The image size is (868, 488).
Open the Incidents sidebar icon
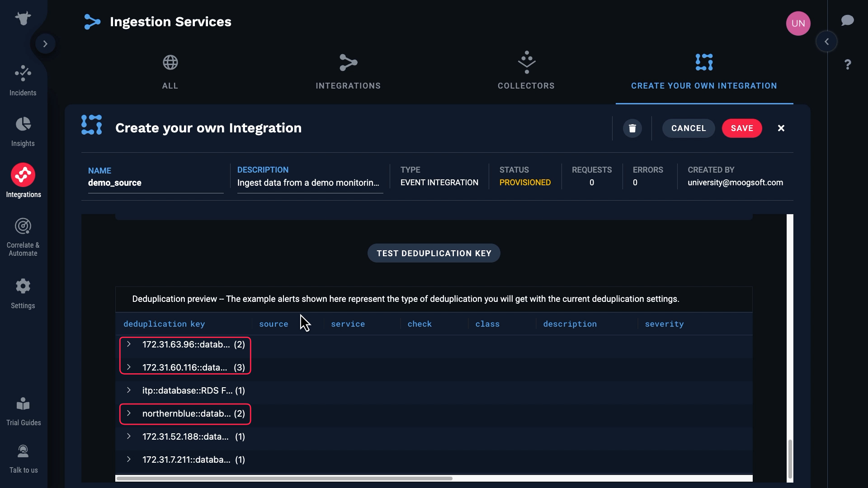(x=23, y=74)
